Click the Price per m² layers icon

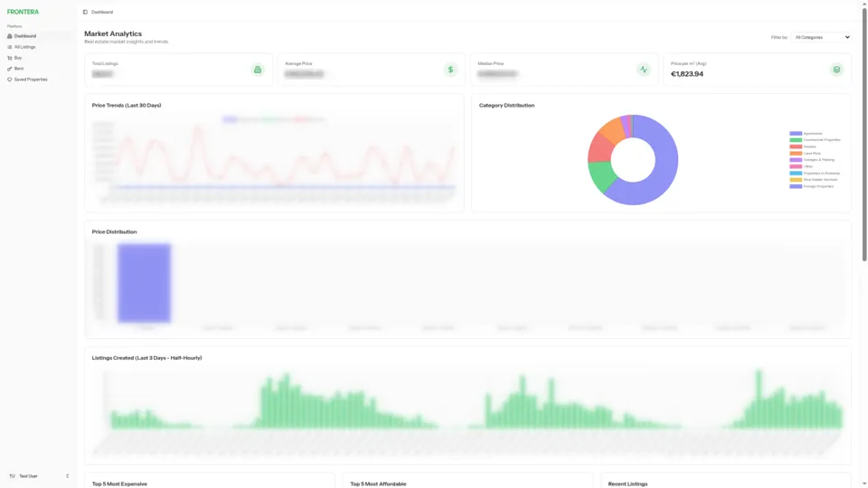coord(836,70)
